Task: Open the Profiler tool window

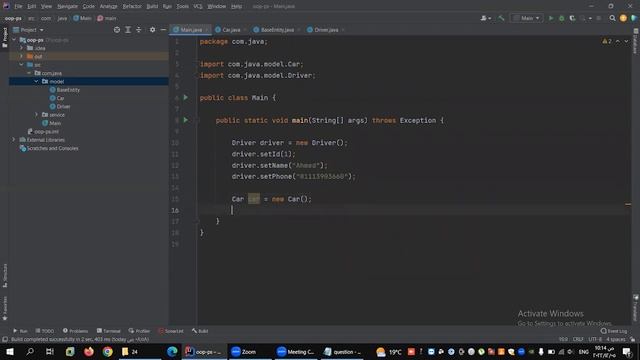Action: (139, 331)
